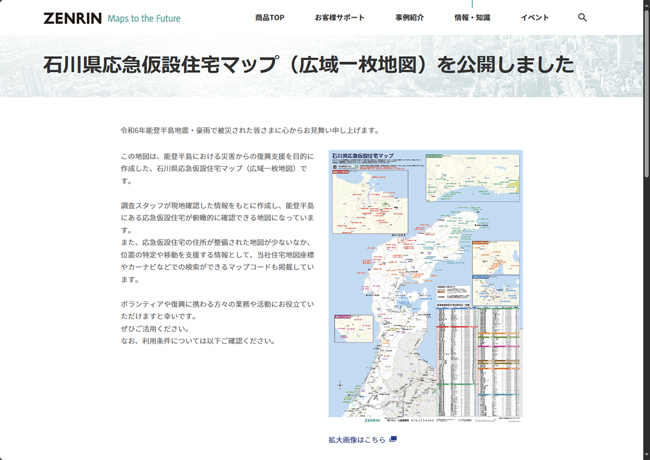This screenshot has height=460, width=650.
Task: Click the paragraph starting 令和6年能登半島地震
Action: point(250,130)
